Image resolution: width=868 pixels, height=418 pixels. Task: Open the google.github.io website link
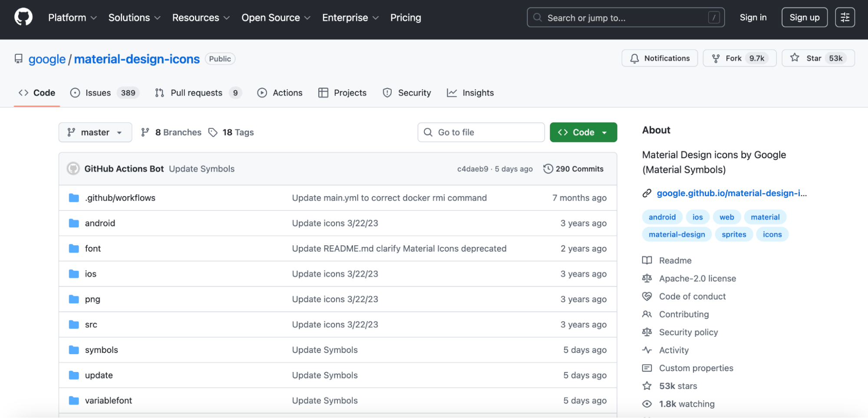click(x=731, y=193)
